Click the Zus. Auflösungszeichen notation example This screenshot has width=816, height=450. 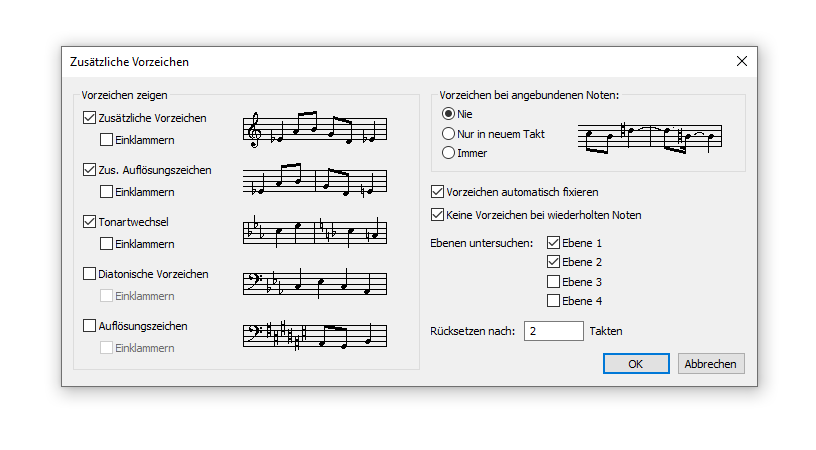pos(315,181)
